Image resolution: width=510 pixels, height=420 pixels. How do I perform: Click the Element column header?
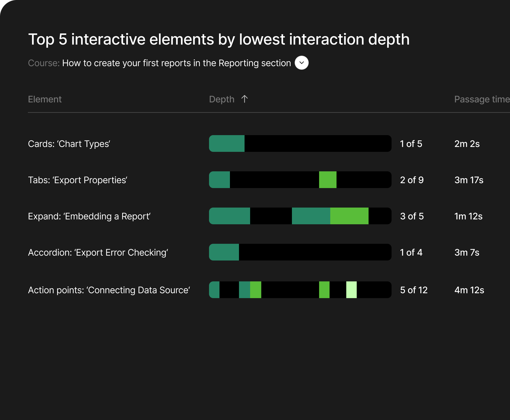[45, 99]
